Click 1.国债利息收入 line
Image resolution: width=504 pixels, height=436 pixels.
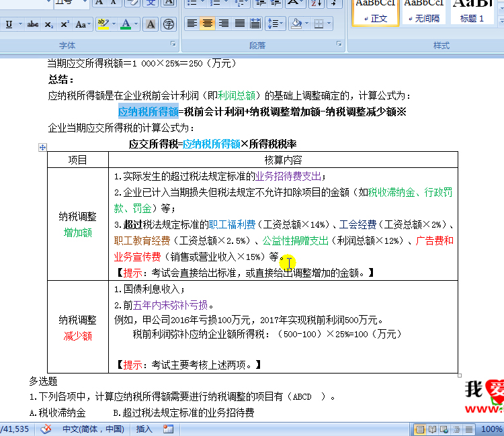tap(149, 289)
